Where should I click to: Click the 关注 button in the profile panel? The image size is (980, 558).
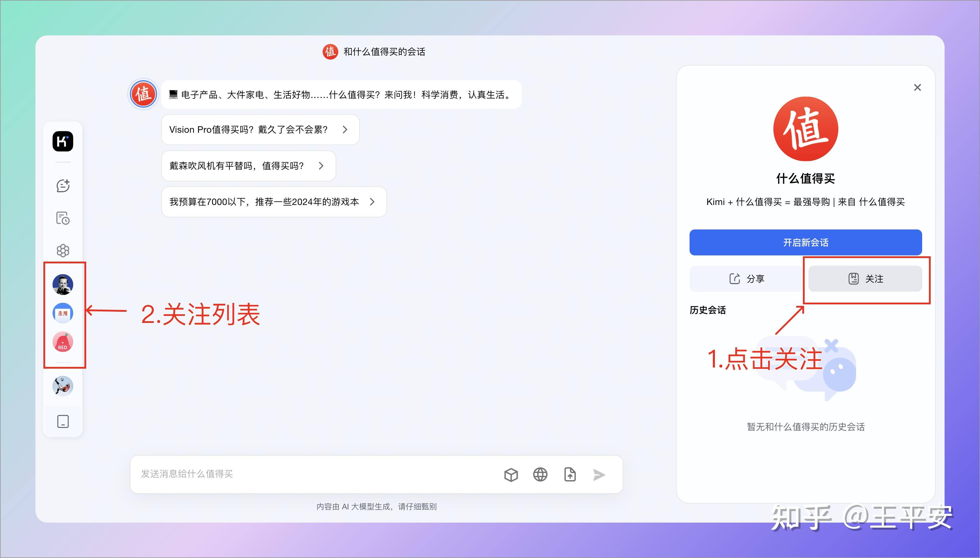[x=866, y=279]
